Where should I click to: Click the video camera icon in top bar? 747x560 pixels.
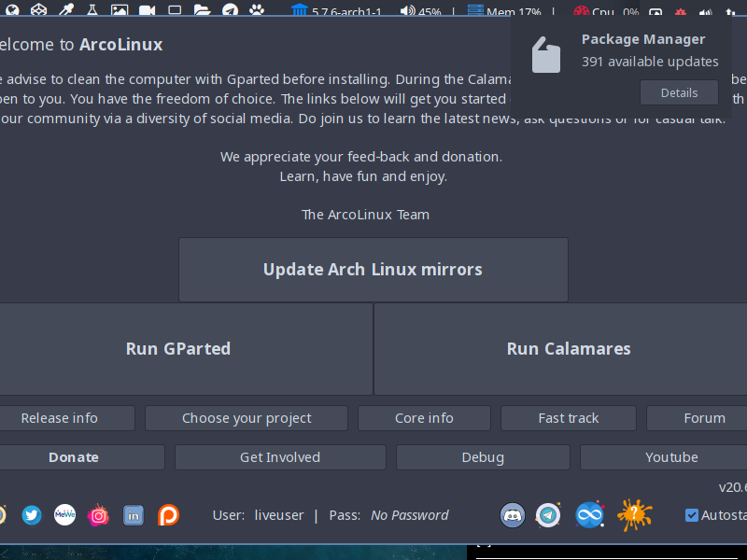point(147,10)
